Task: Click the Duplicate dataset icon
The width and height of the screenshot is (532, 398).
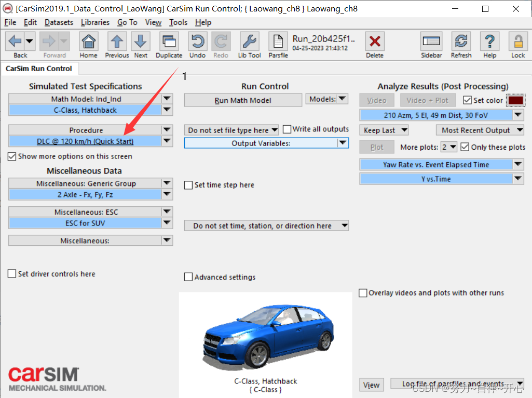Action: point(169,42)
